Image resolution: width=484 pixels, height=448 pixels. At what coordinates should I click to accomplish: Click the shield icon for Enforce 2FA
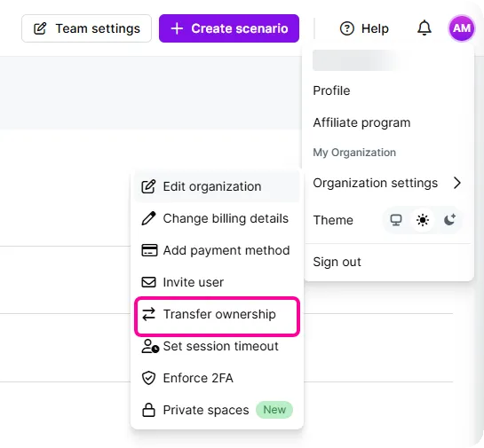148,378
